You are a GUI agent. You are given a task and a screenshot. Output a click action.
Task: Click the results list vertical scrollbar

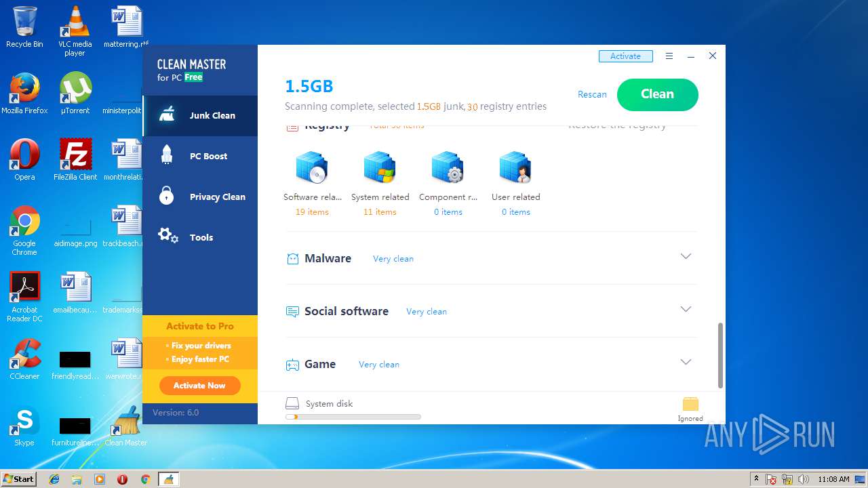[720, 356]
